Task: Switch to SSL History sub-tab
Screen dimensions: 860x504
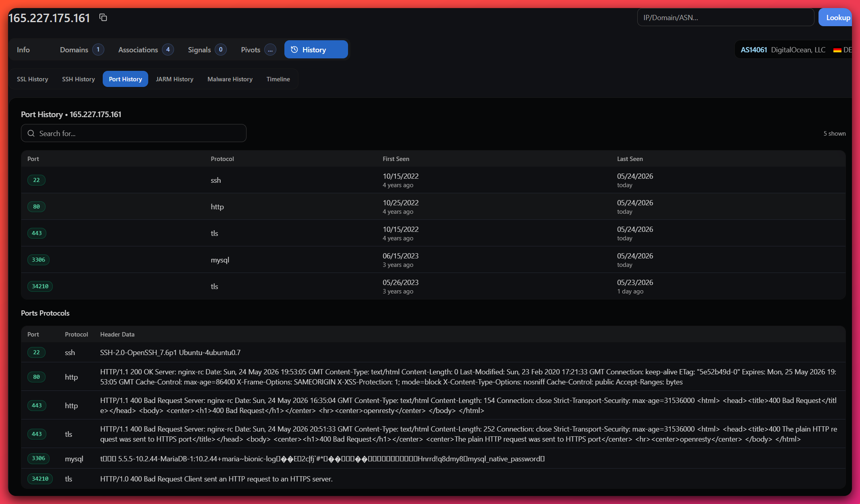Action: point(33,79)
